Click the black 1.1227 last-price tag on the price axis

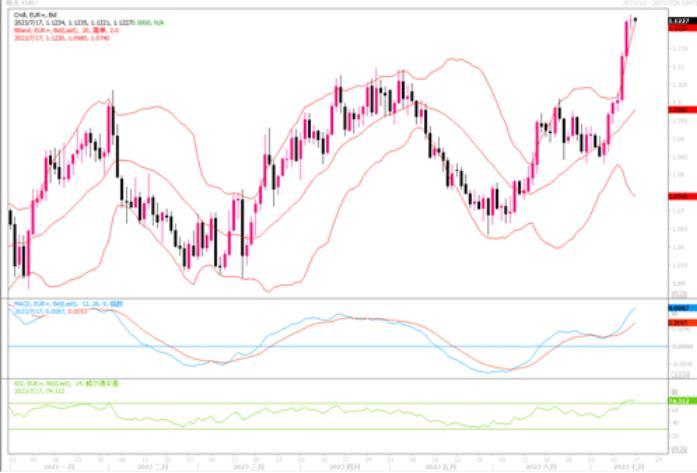pyautogui.click(x=682, y=20)
